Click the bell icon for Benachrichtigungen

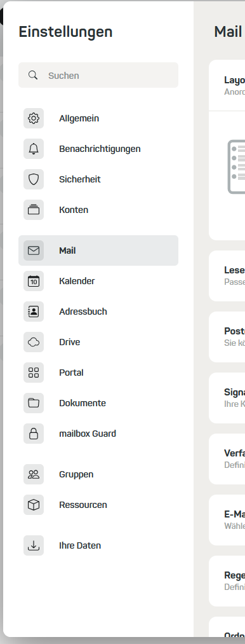coord(34,149)
